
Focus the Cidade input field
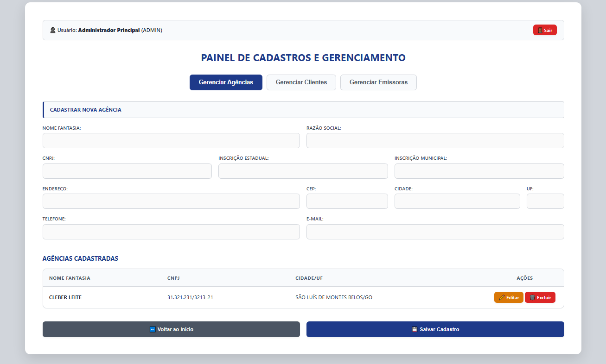pyautogui.click(x=457, y=201)
